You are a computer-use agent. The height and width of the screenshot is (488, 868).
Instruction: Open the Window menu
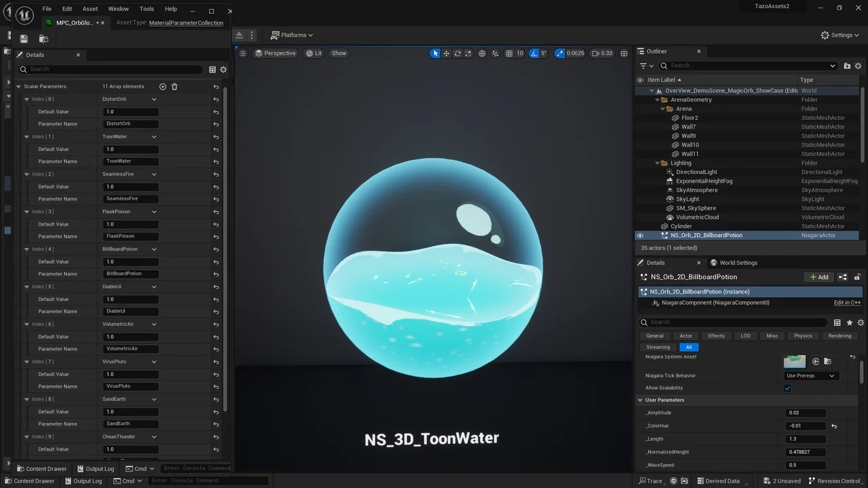coord(118,9)
